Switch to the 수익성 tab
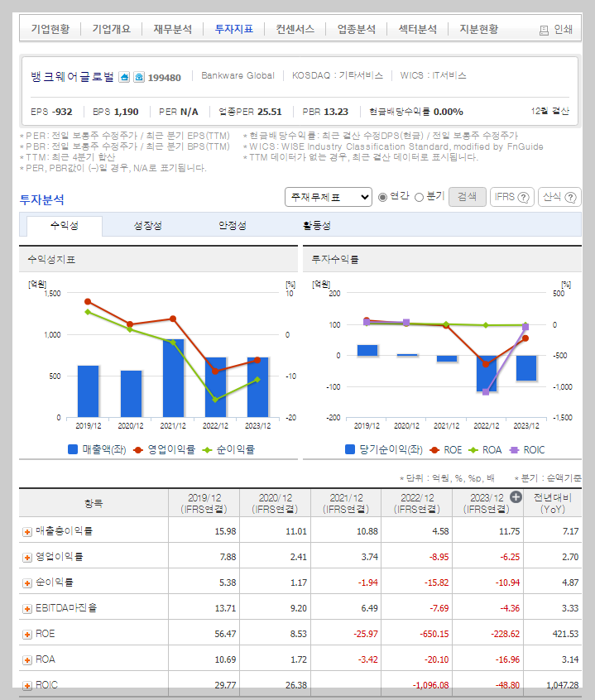This screenshot has height=700, width=595. click(x=65, y=226)
